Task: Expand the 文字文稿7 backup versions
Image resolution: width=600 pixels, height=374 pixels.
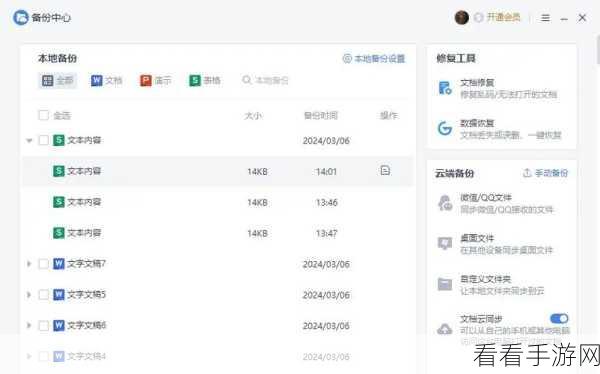Action: (x=29, y=264)
